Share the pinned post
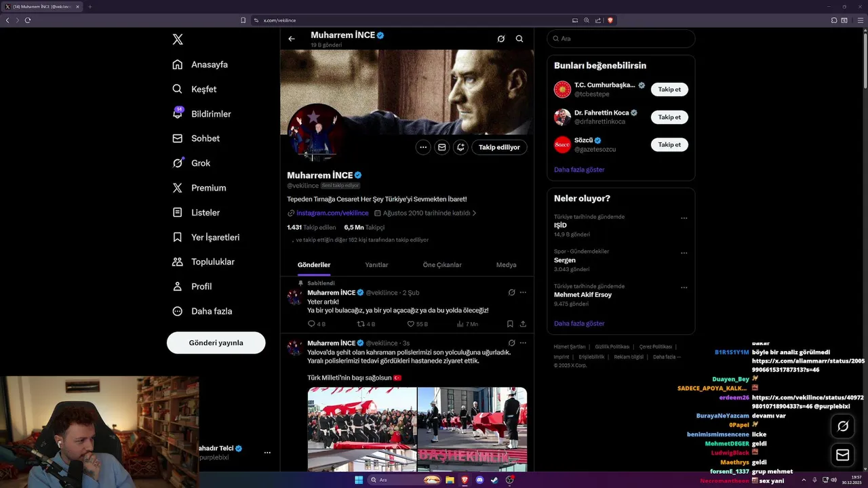Image resolution: width=868 pixels, height=488 pixels. pos(523,324)
